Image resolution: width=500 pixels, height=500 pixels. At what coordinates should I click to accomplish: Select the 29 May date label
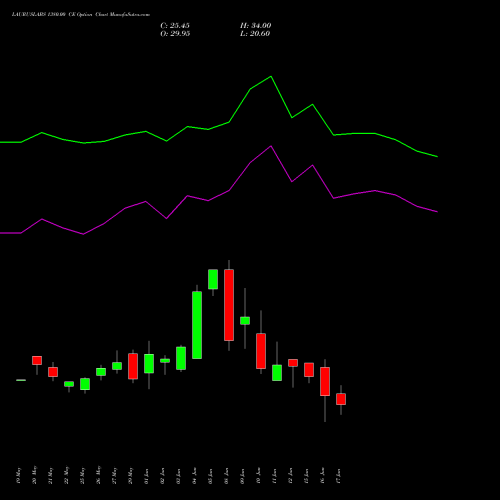pos(130,476)
